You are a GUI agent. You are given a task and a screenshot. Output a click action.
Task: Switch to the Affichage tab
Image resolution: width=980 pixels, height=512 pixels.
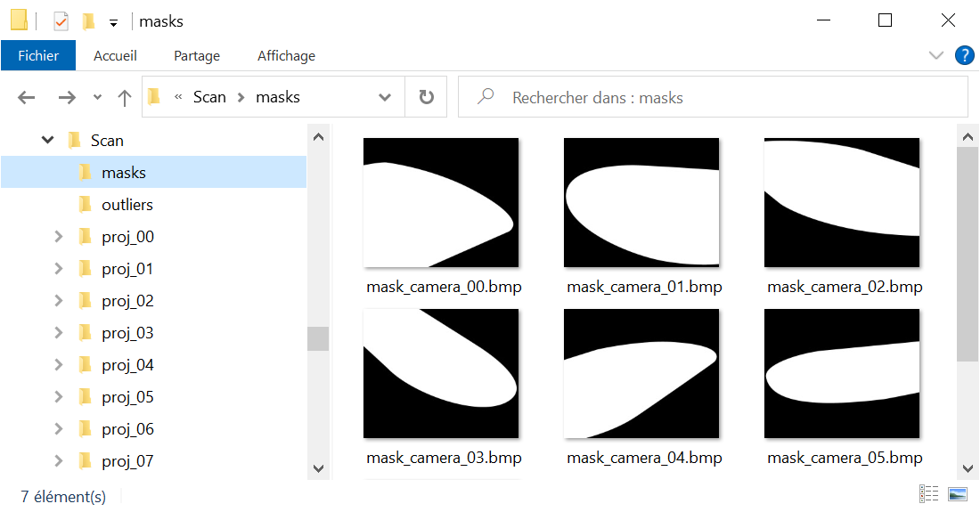pyautogui.click(x=286, y=55)
